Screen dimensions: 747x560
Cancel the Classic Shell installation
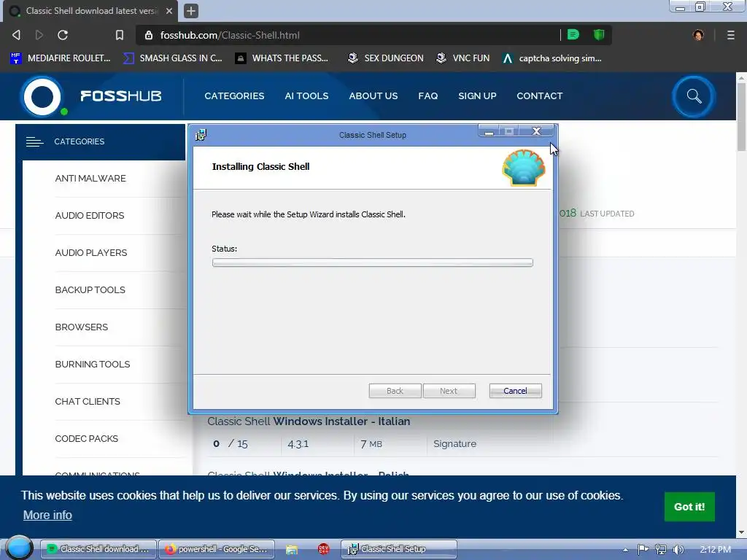tap(515, 391)
